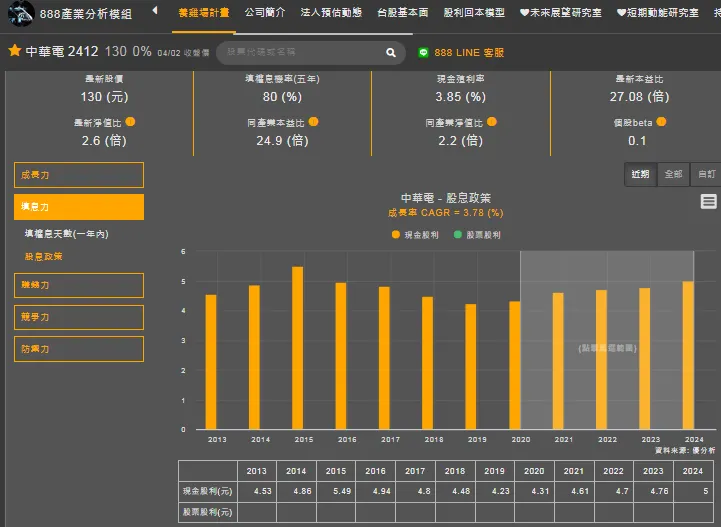Expand the 防禦力 section
Screen dimensions: 721x527
[x=79, y=349]
